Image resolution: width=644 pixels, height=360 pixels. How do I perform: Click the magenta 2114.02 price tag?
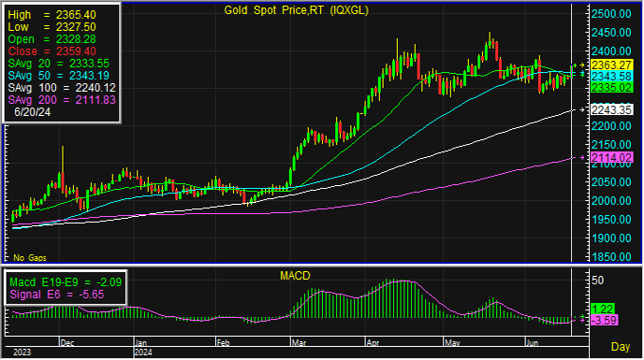pyautogui.click(x=611, y=158)
